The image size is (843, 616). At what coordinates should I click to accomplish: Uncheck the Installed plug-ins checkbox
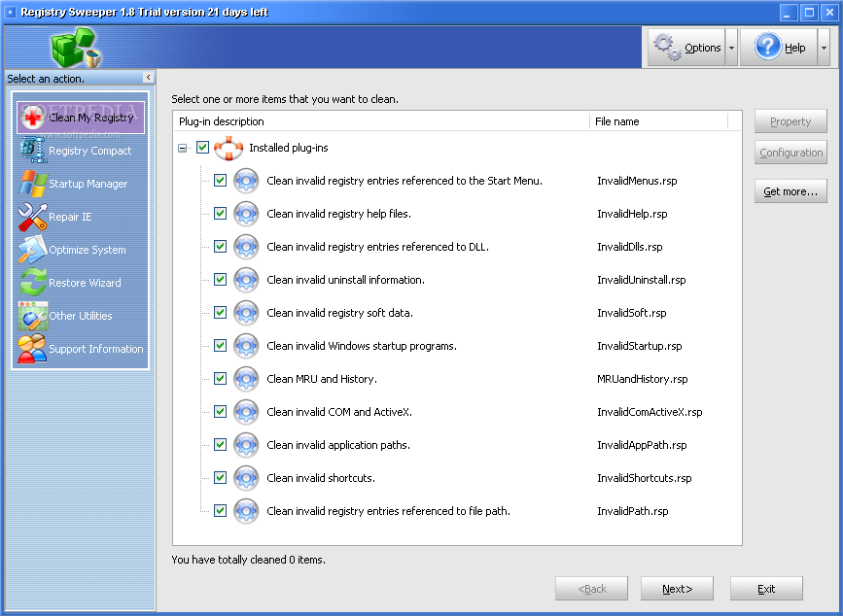click(202, 147)
